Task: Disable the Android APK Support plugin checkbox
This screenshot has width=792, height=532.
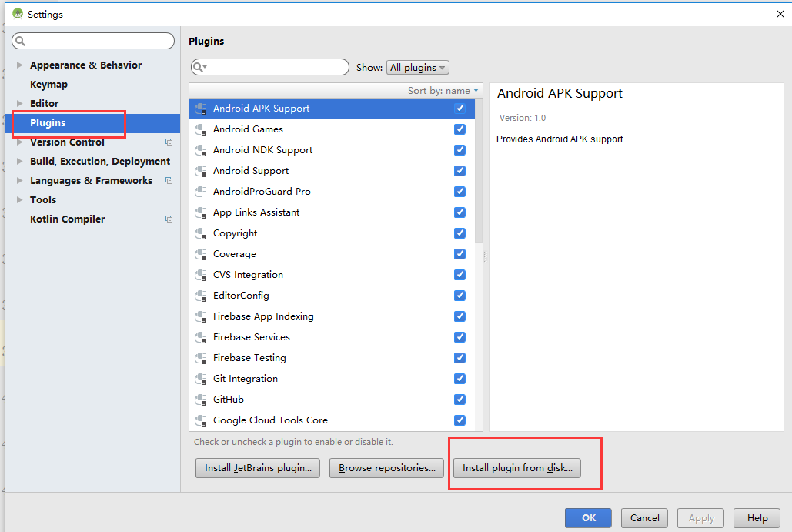Action: pyautogui.click(x=459, y=108)
